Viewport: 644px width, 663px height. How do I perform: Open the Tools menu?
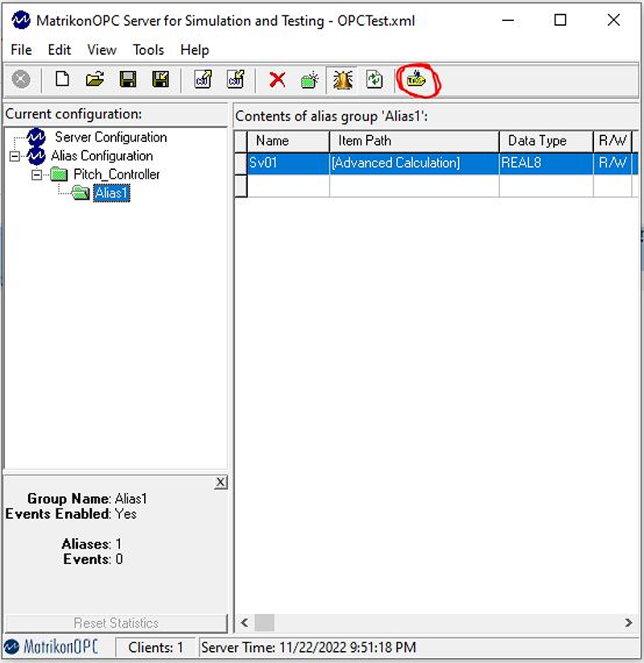[148, 50]
